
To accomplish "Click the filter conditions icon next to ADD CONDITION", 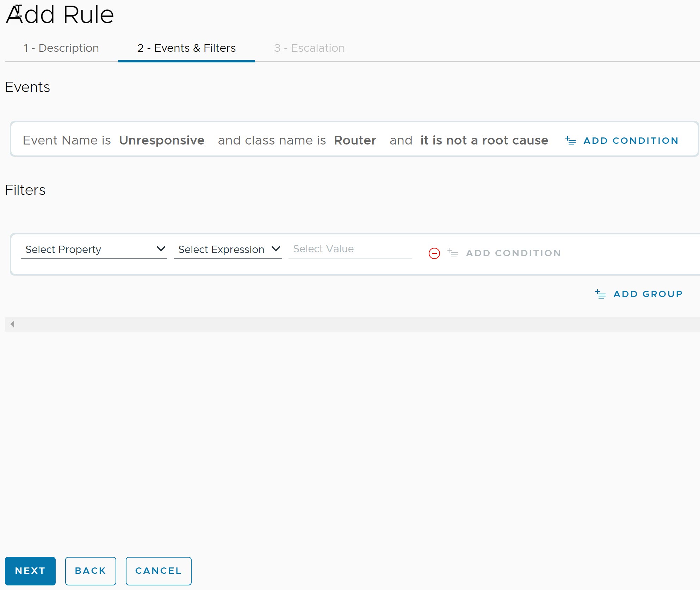I will (456, 253).
